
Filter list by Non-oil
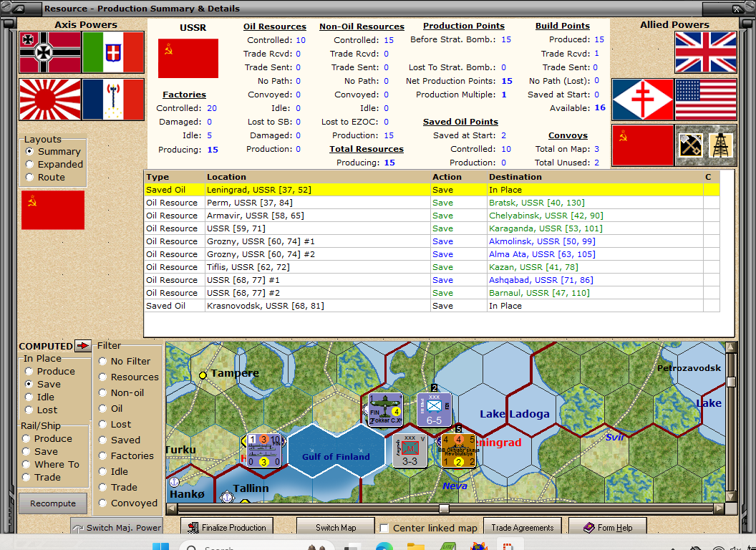(102, 392)
